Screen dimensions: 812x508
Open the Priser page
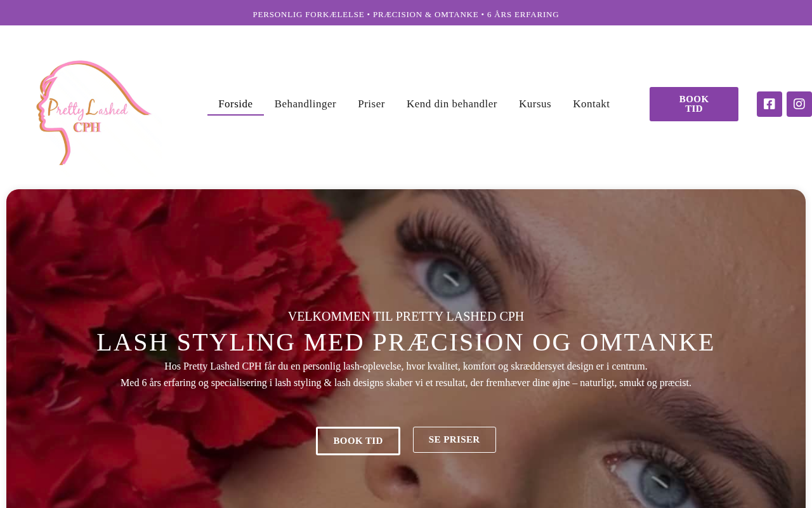click(x=371, y=104)
